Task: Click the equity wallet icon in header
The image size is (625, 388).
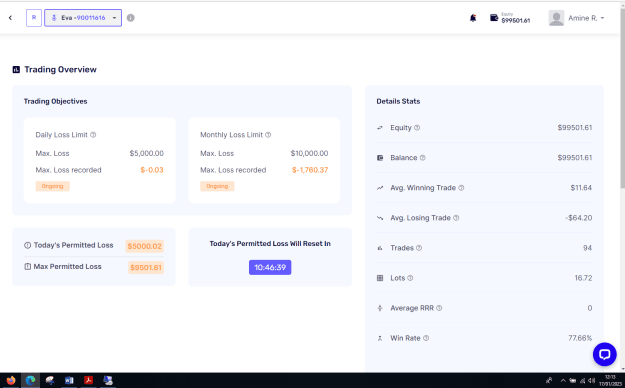Action: point(494,18)
